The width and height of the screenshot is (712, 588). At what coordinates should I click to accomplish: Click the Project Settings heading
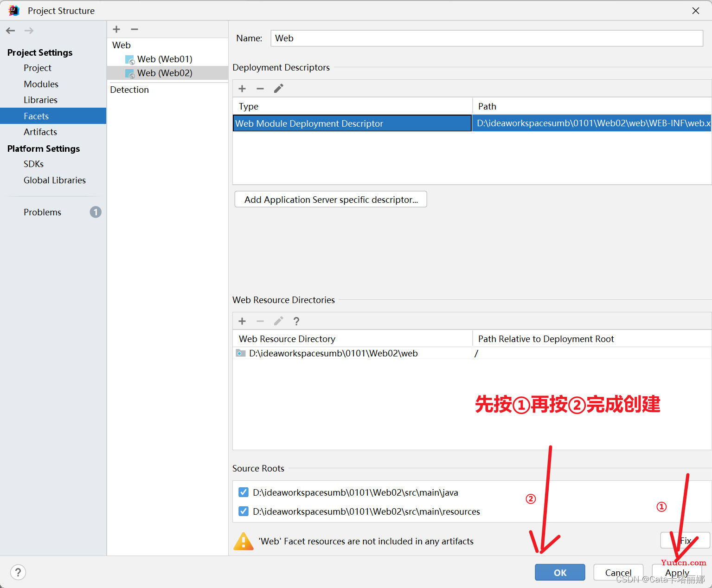40,52
